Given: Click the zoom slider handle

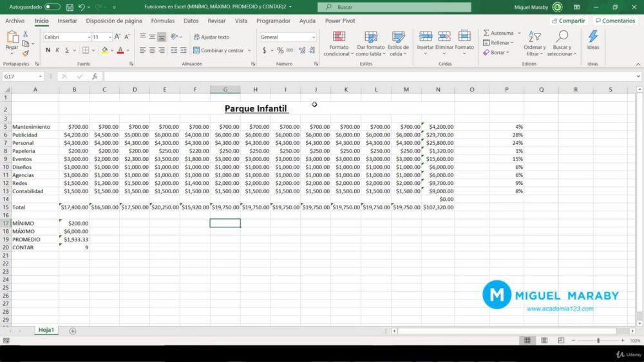Looking at the screenshot, I should click(x=598, y=341).
